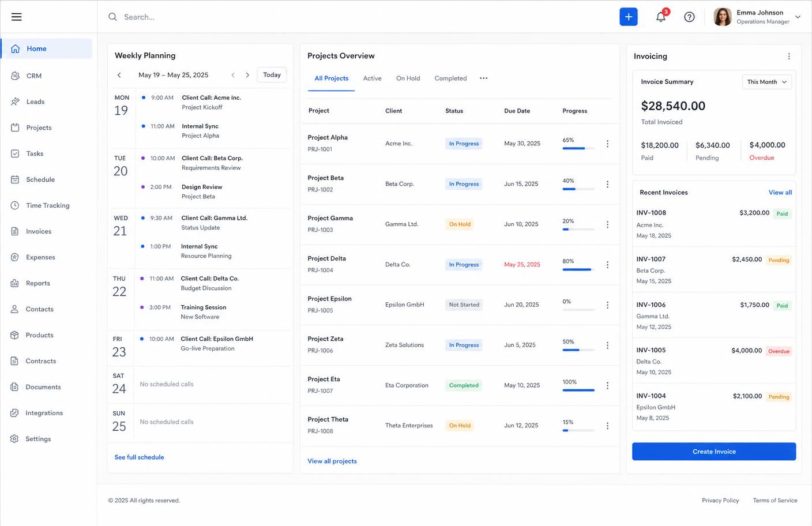812x526 pixels.
Task: Click the back chevron beside May 19 date range
Action: point(119,75)
